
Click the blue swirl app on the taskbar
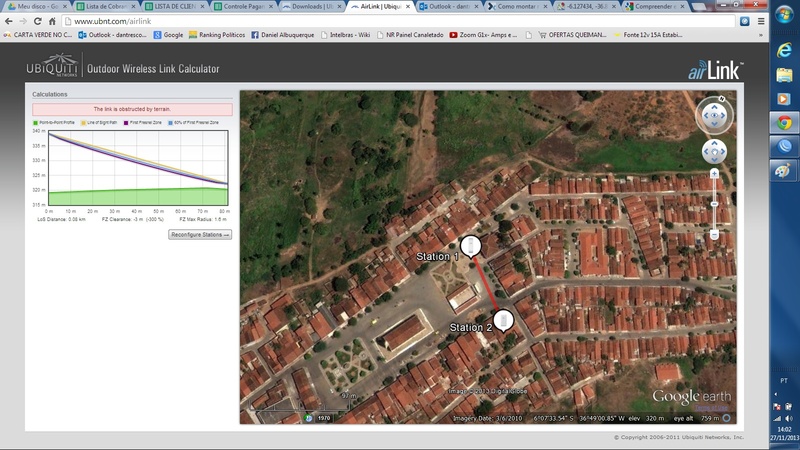(x=784, y=146)
